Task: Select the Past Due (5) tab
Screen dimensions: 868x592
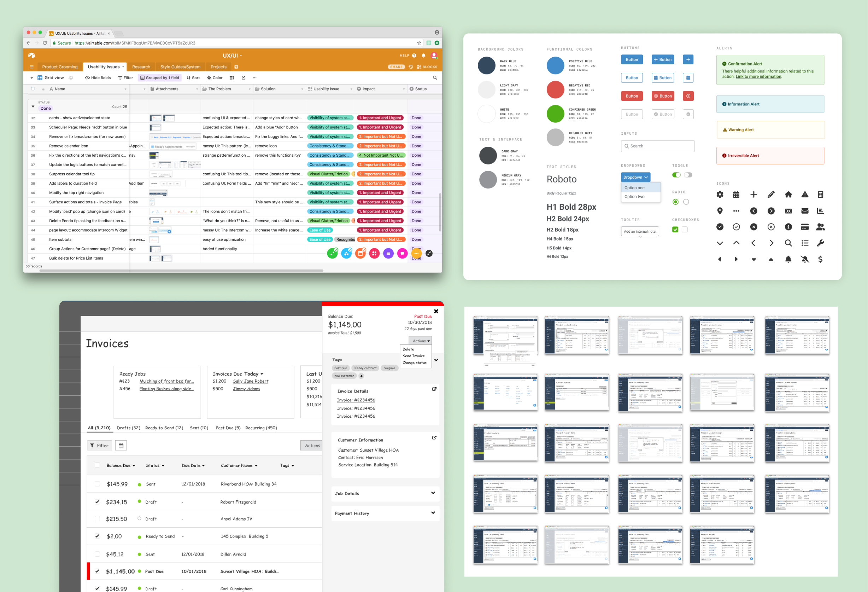Action: [228, 428]
